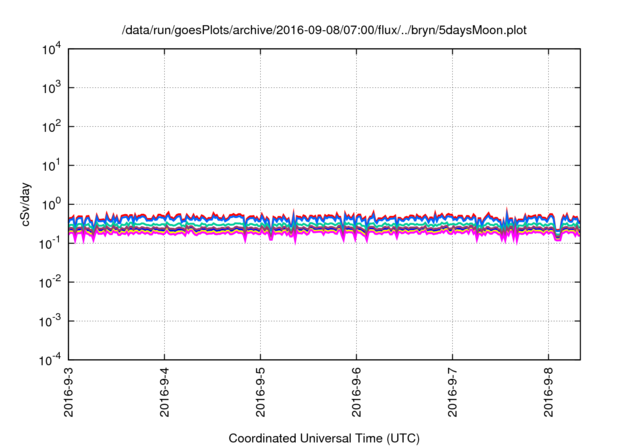Click the 2016-9-4 date label
This screenshot has height=448, width=640.
tap(164, 392)
